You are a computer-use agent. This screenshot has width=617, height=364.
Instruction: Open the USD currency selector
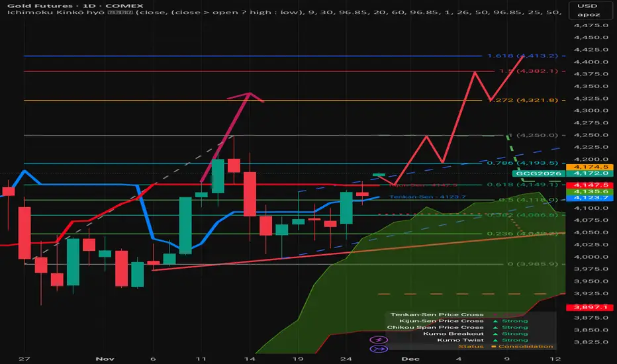coord(587,6)
